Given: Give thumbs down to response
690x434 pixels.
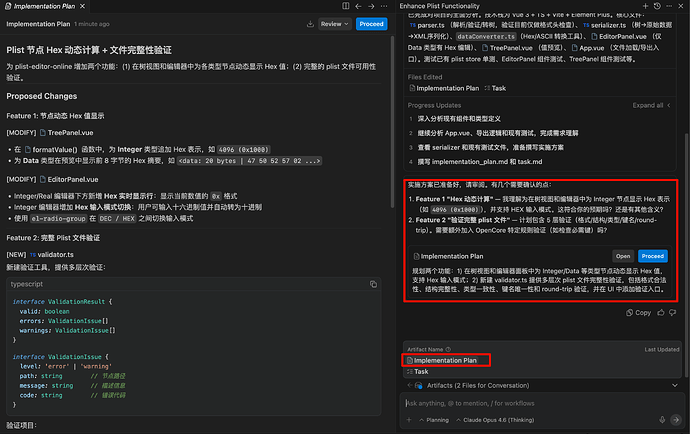Looking at the screenshot, I should (673, 313).
